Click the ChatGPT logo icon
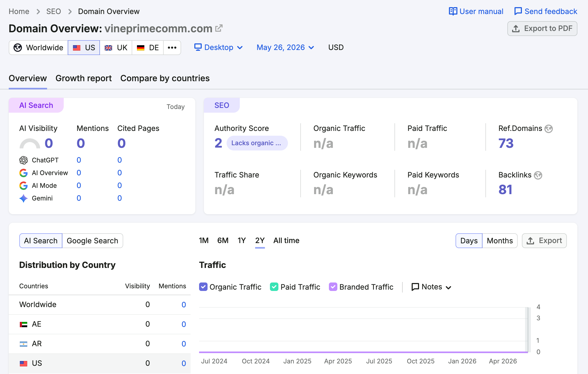The width and height of the screenshot is (588, 374). pyautogui.click(x=24, y=160)
